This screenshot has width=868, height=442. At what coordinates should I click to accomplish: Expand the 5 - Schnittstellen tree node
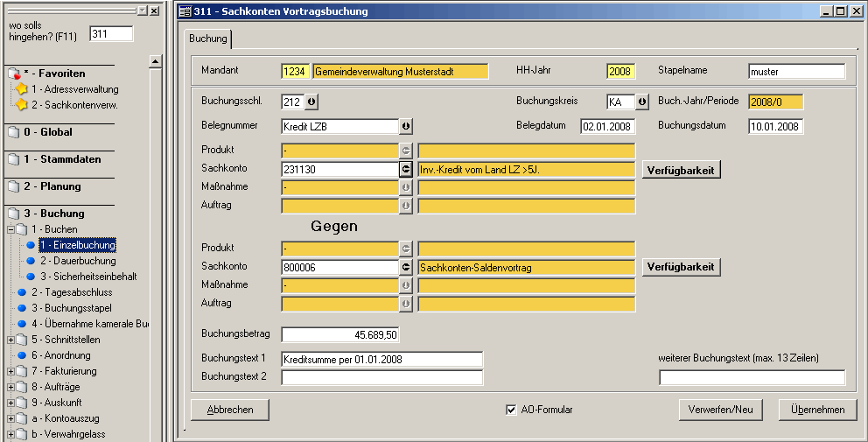[x=10, y=340]
